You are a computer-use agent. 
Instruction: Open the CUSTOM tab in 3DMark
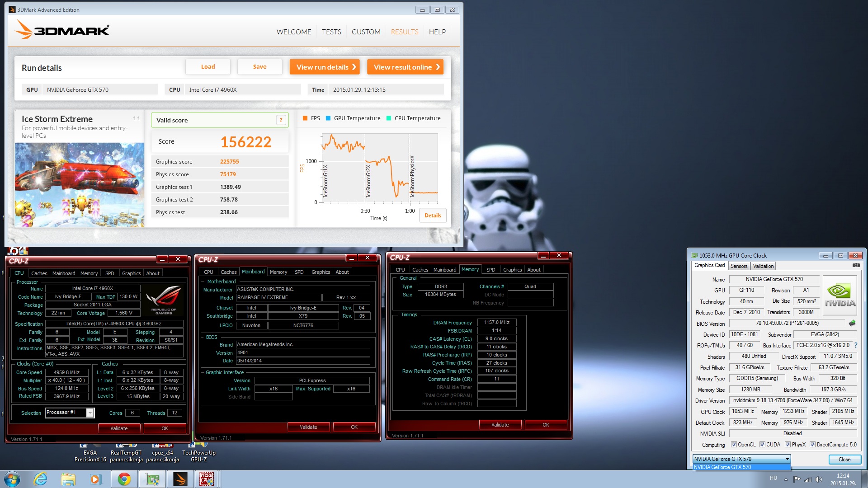point(366,32)
